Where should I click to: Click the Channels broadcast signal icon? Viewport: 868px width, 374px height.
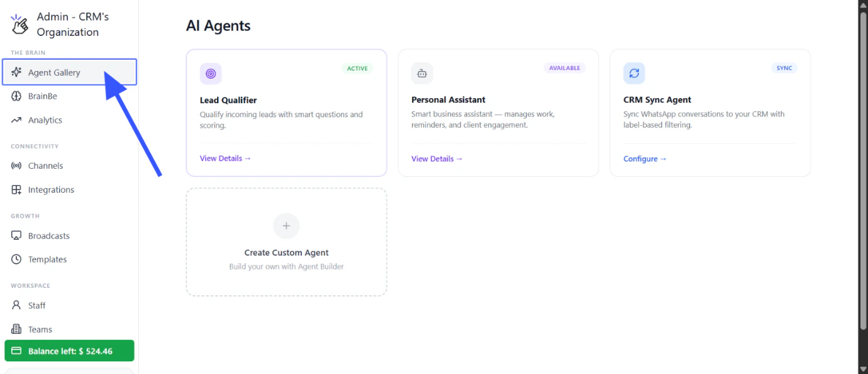coord(16,166)
